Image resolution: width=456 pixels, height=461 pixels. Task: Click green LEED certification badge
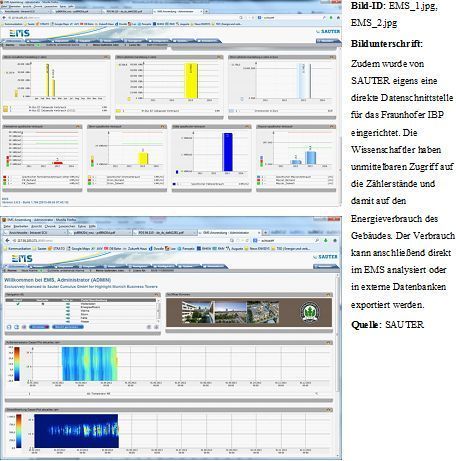coord(310,312)
